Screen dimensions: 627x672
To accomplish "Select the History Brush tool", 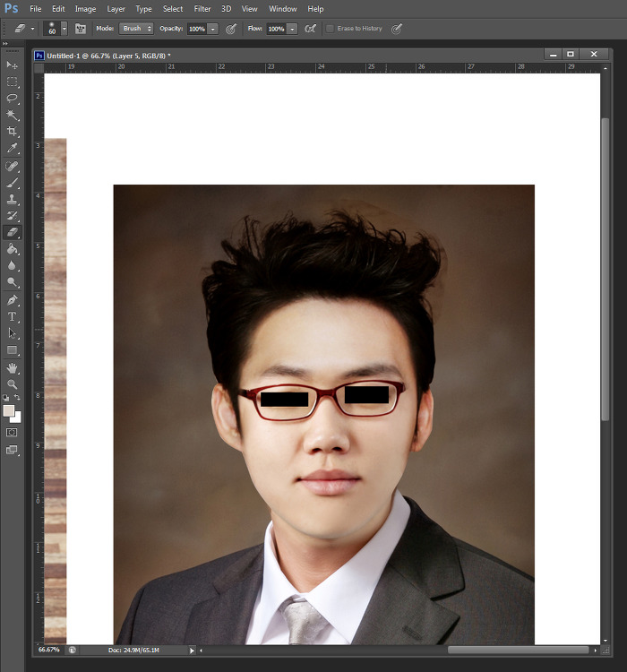I will (12, 216).
